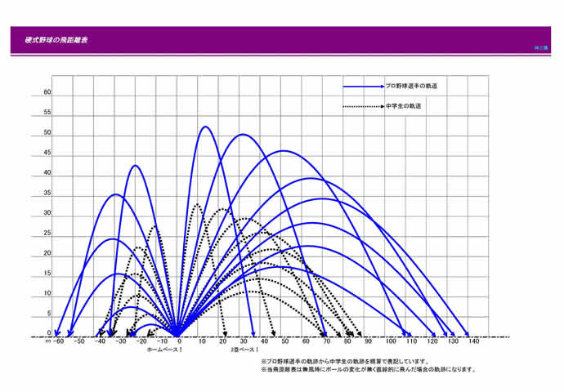Click the blue arrowhead landing at -60 m
Screen dimensions: 564x392
point(59,335)
